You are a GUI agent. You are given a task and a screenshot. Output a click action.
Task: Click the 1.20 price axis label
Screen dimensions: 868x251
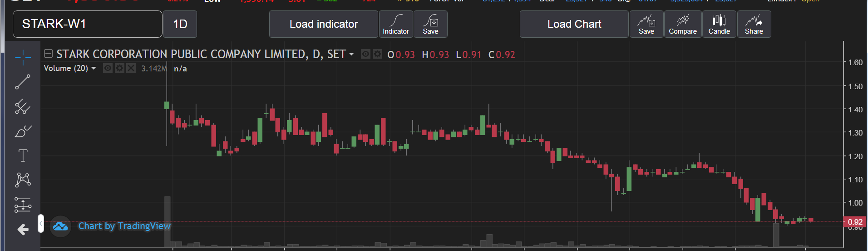855,156
